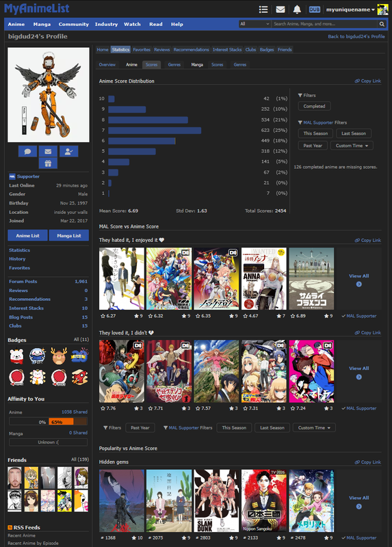Open the Watch menu
Image resolution: width=392 pixels, height=547 pixels.
tap(132, 24)
